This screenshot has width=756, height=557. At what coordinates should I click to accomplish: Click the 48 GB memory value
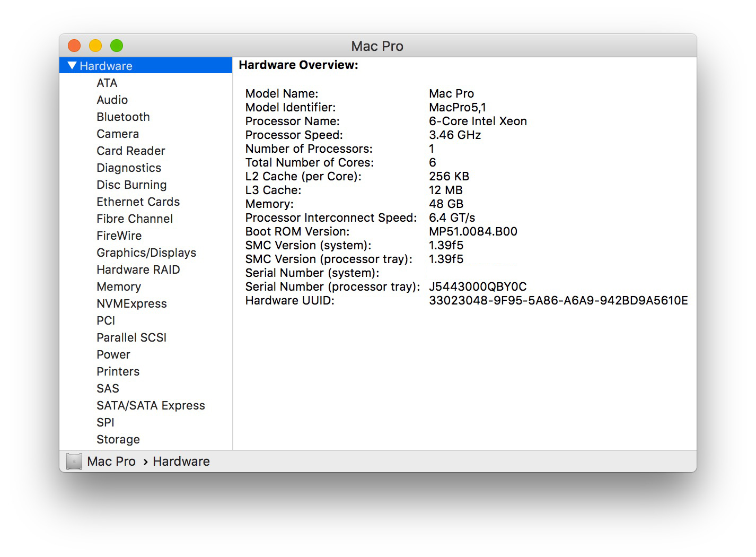446,204
